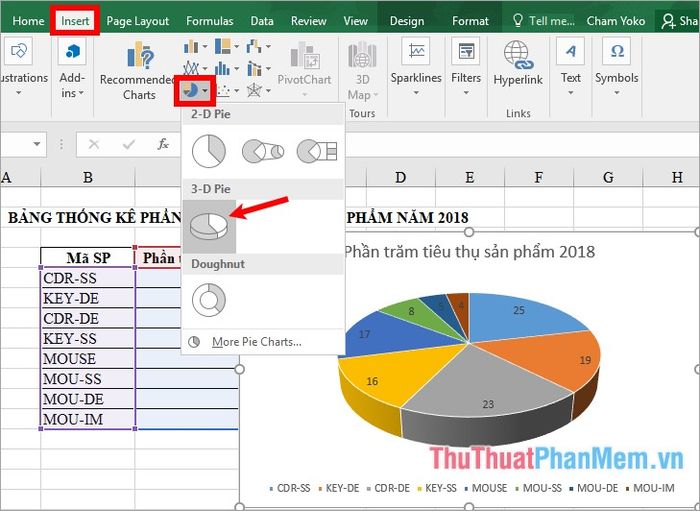Select column header F

click(539, 178)
